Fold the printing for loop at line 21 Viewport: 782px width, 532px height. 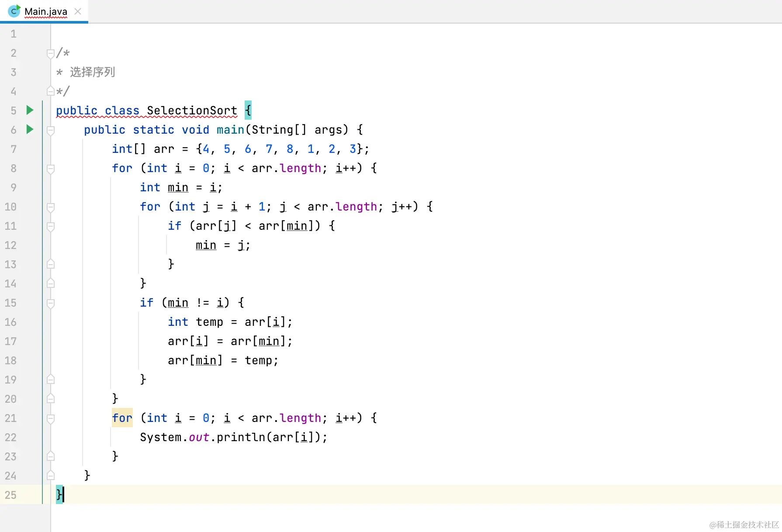click(x=51, y=418)
